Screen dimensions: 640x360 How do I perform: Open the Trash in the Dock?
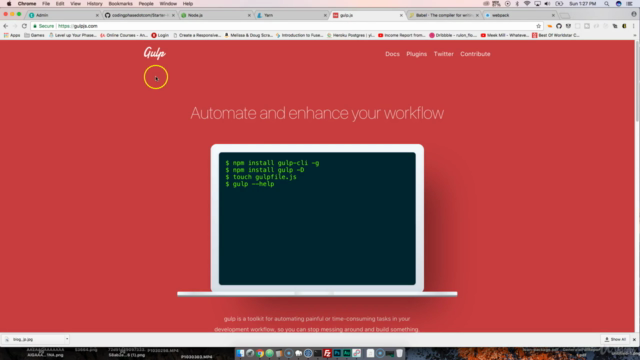(x=400, y=353)
